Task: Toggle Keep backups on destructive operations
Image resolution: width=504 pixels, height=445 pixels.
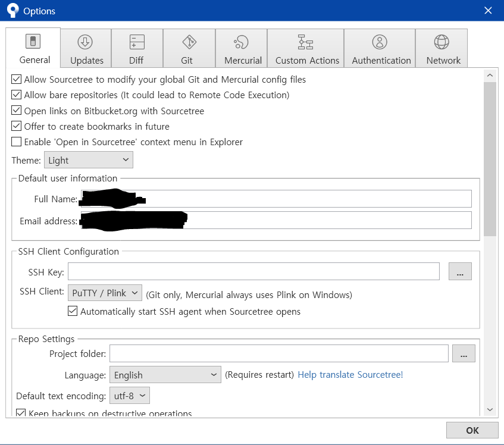Action: coord(21,413)
